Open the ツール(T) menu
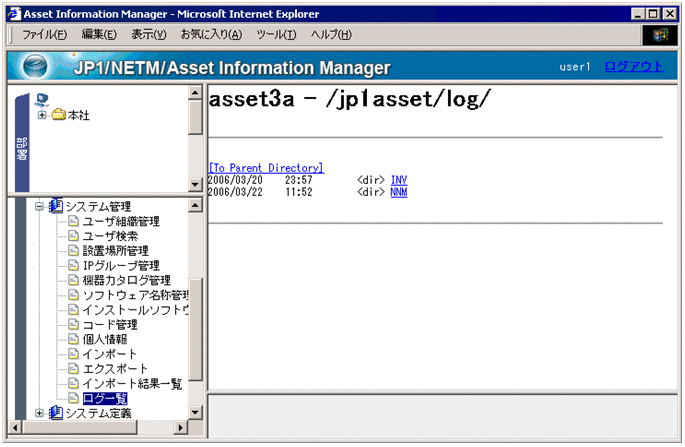Viewport: 685px width, 447px height. click(276, 34)
